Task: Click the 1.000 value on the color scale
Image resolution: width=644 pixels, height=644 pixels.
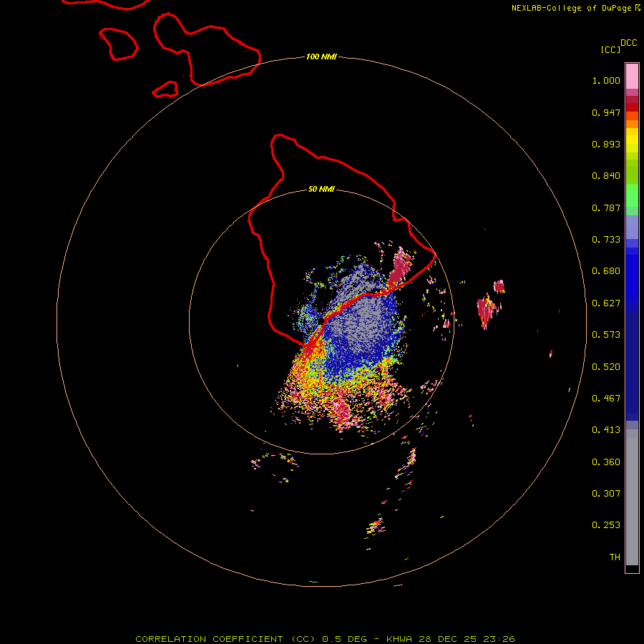Action: click(x=606, y=80)
